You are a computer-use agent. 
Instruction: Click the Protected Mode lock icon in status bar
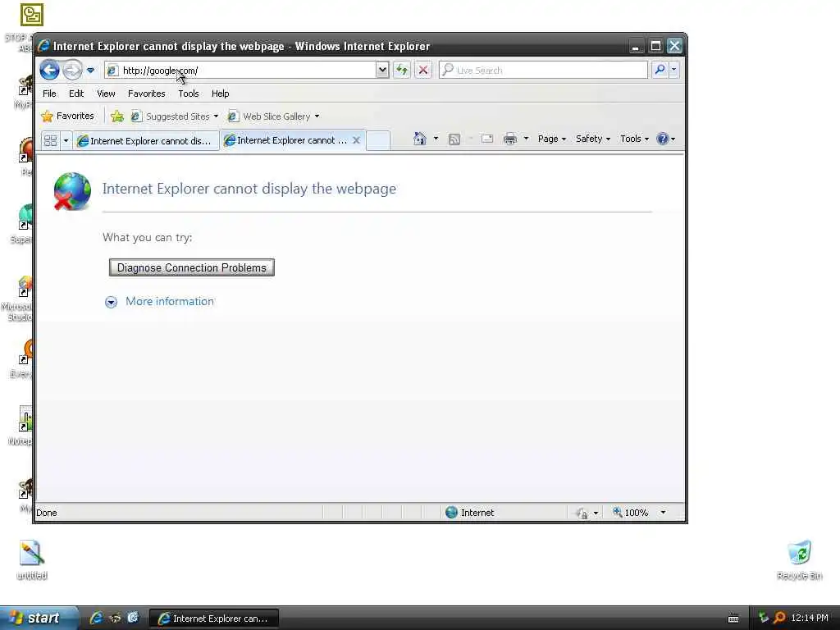[x=582, y=514]
